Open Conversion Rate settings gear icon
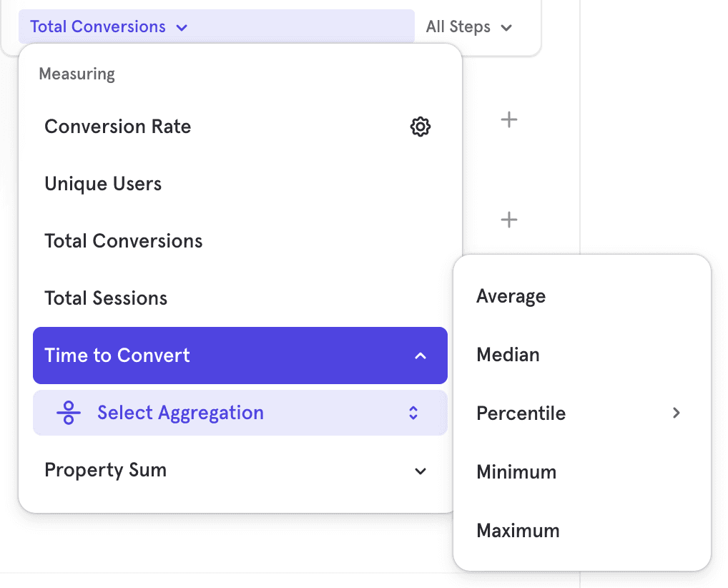728x588 pixels. click(420, 127)
